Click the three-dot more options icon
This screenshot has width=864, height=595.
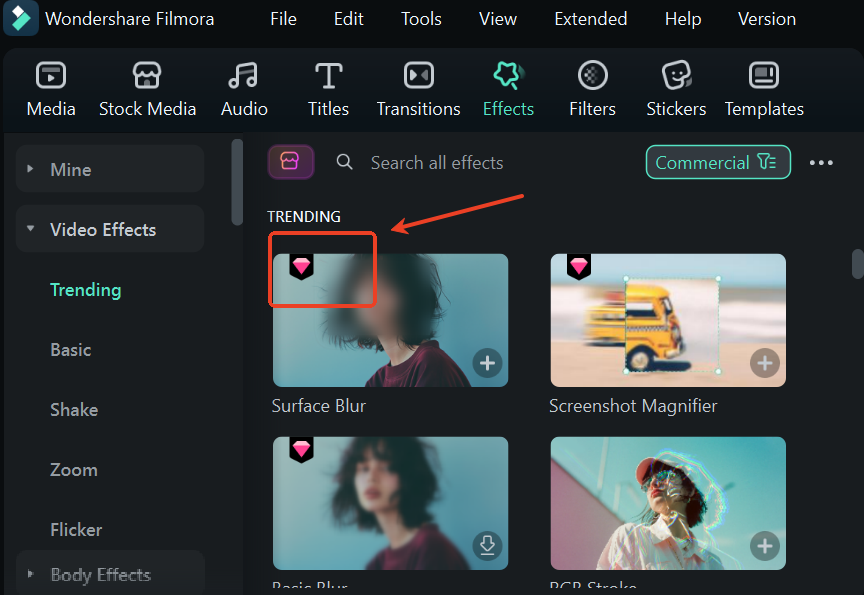pos(821,162)
